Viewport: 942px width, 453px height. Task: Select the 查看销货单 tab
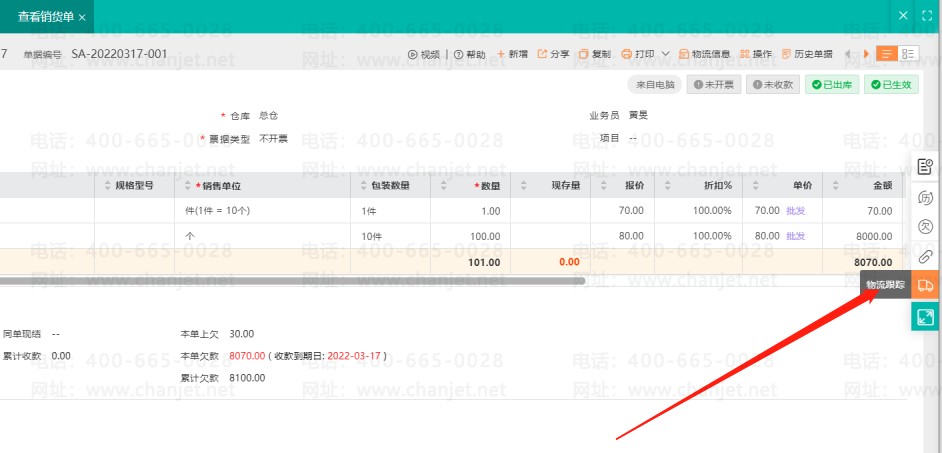click(x=46, y=17)
